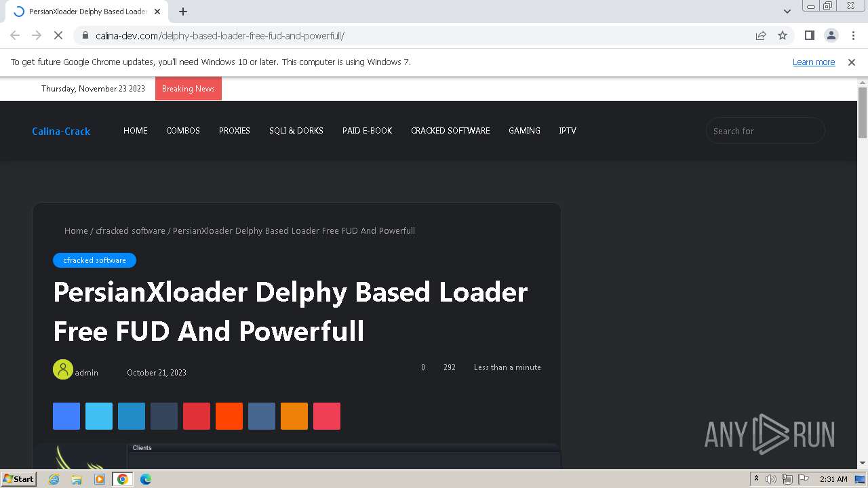The height and width of the screenshot is (488, 868).
Task: Open Microsoft Edge from taskbar
Action: click(x=146, y=479)
